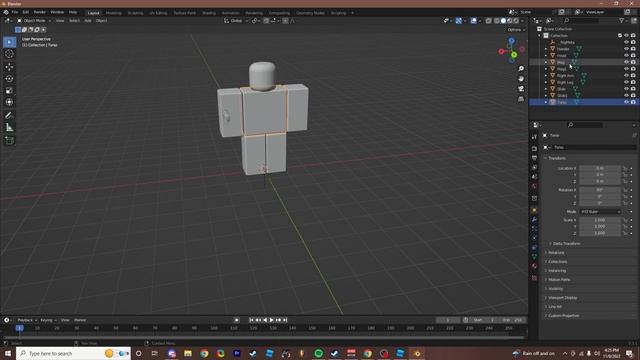Click the Location X value field
The height and width of the screenshot is (360, 640).
click(600, 168)
